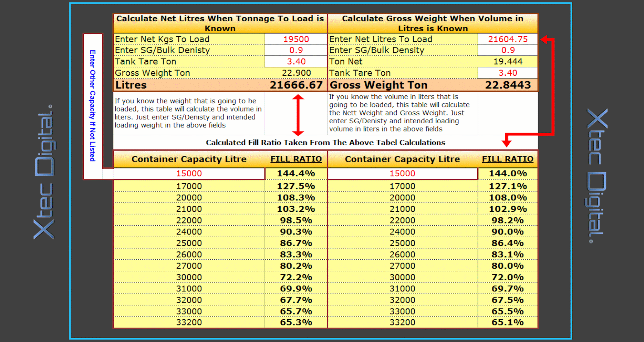Click the 'Calculate Net Litres When Tonnage' header
The width and height of the screenshot is (644, 342).
[x=220, y=23]
